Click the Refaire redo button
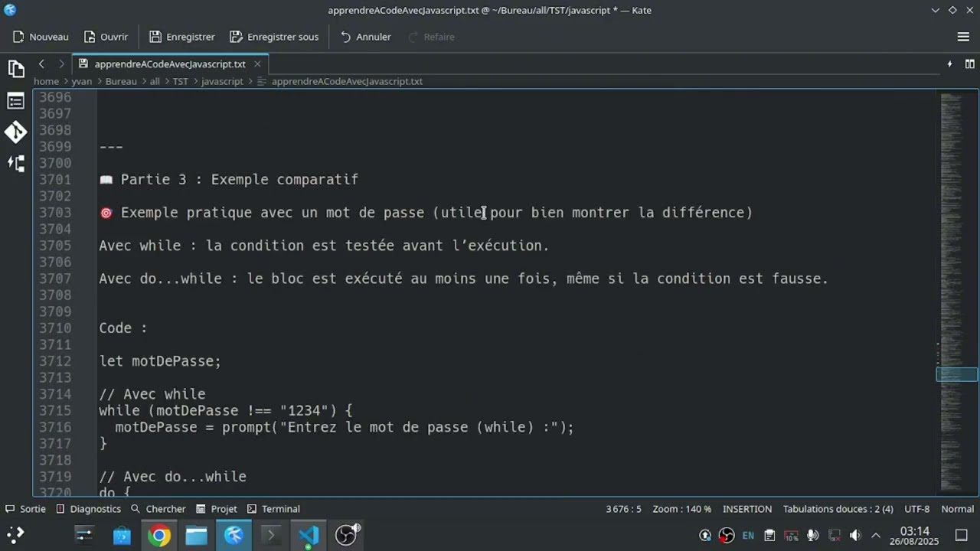Screen dimensions: 980x551 (432, 37)
